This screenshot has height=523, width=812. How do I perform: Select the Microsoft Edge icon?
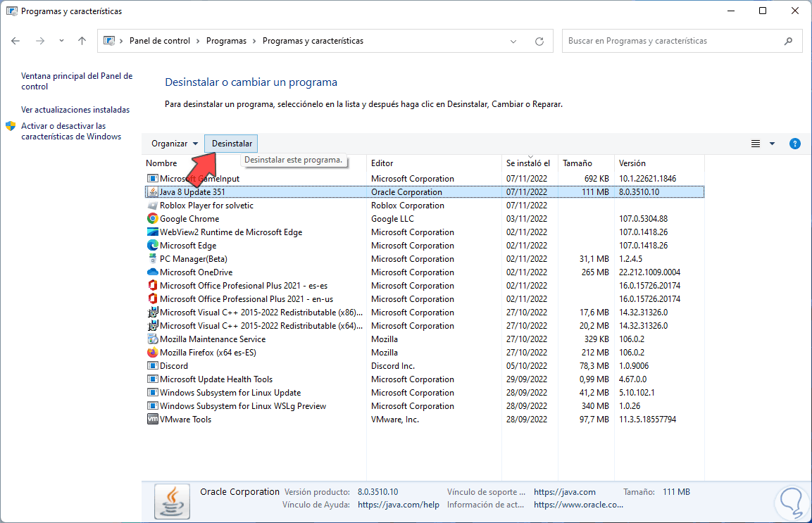152,246
